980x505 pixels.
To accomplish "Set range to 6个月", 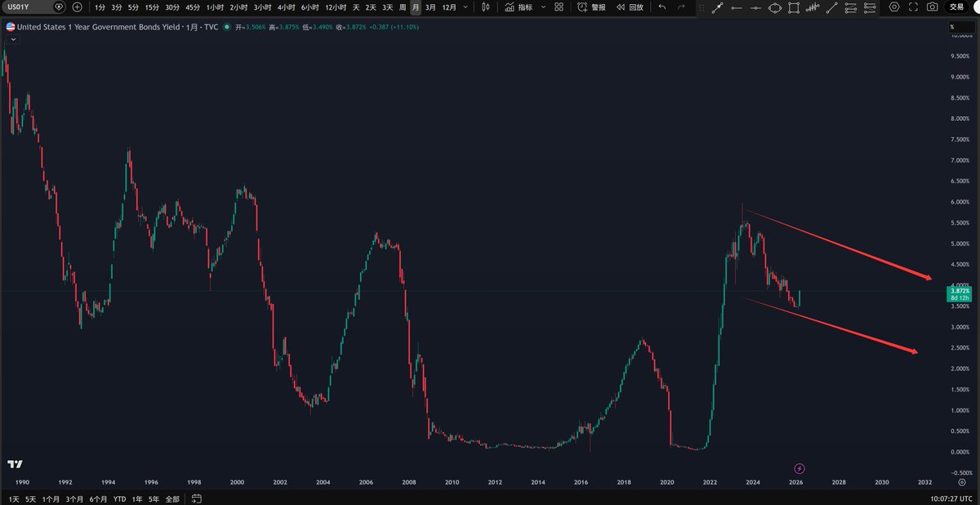I will click(99, 498).
